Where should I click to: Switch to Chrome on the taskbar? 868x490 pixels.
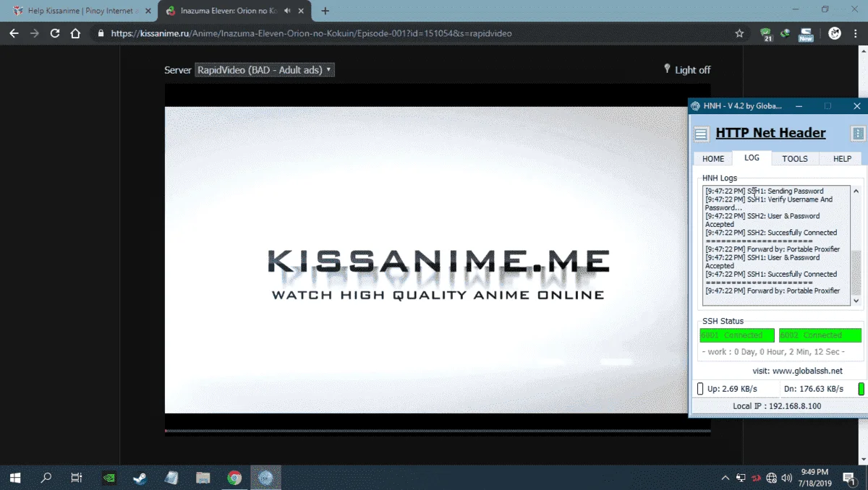(x=234, y=478)
